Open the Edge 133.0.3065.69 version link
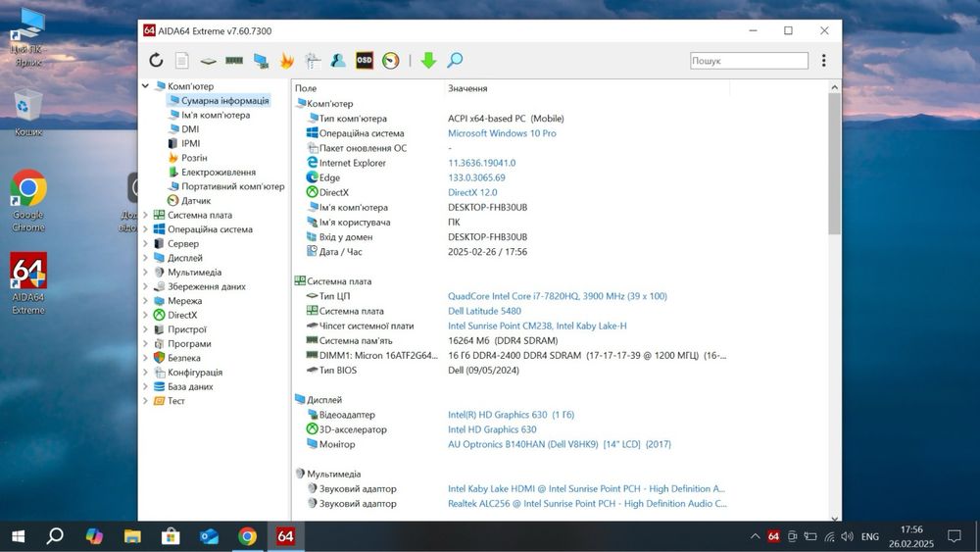Viewport: 980px width, 552px height. click(x=476, y=177)
